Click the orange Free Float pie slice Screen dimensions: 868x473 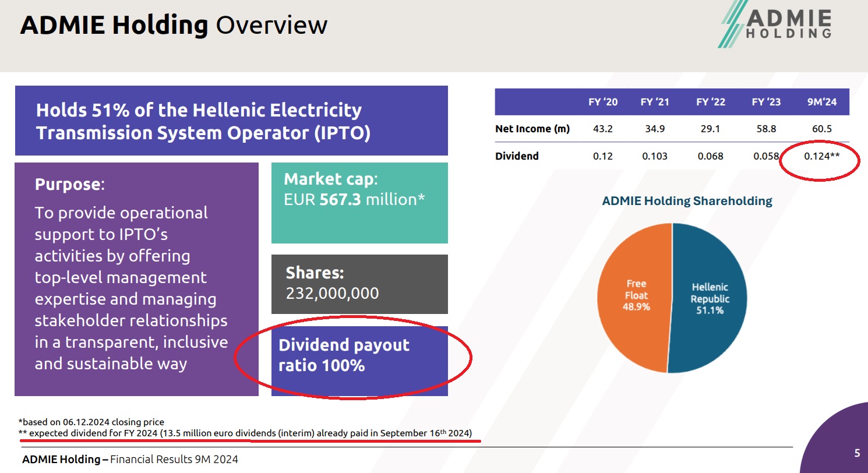(x=632, y=297)
